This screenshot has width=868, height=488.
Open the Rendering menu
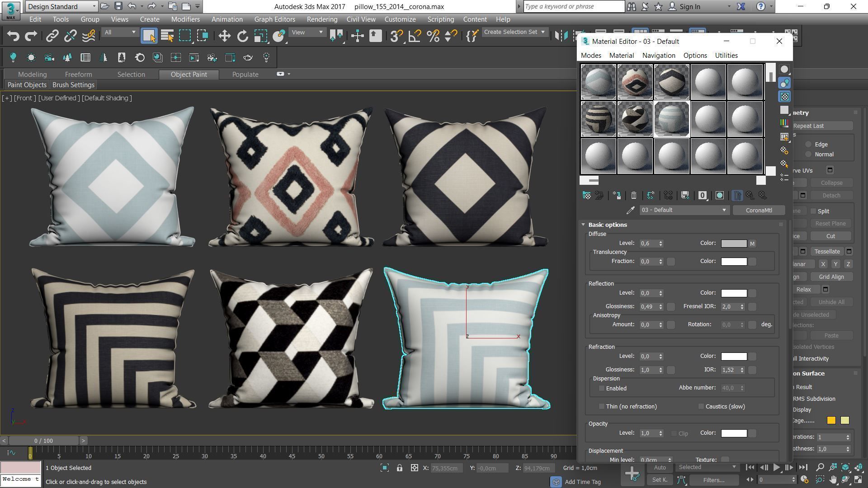point(322,19)
